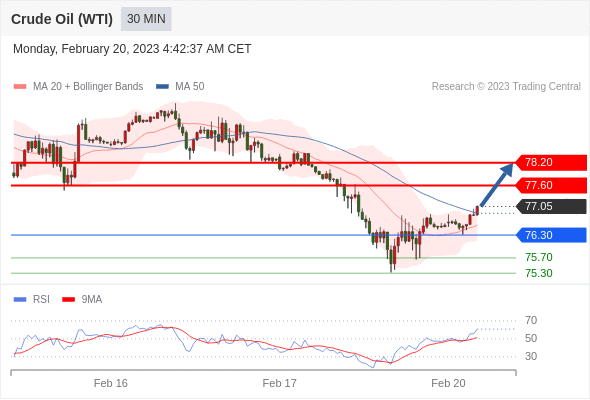Click the Research © 2023 Trading Central credit
The height and width of the screenshot is (400, 590).
(506, 87)
